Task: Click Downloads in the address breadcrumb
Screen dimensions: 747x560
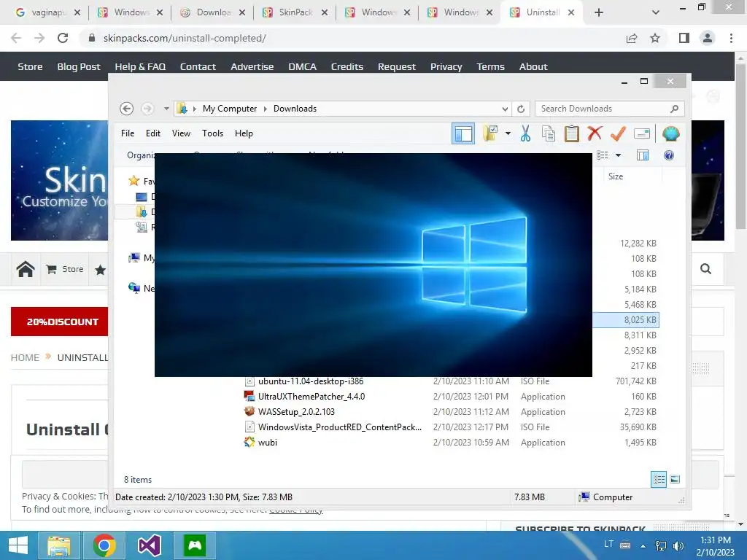Action: pyautogui.click(x=295, y=109)
